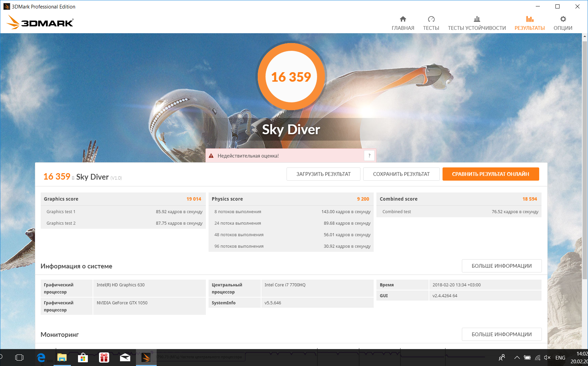Select the Graphics test 1 row

click(x=123, y=211)
